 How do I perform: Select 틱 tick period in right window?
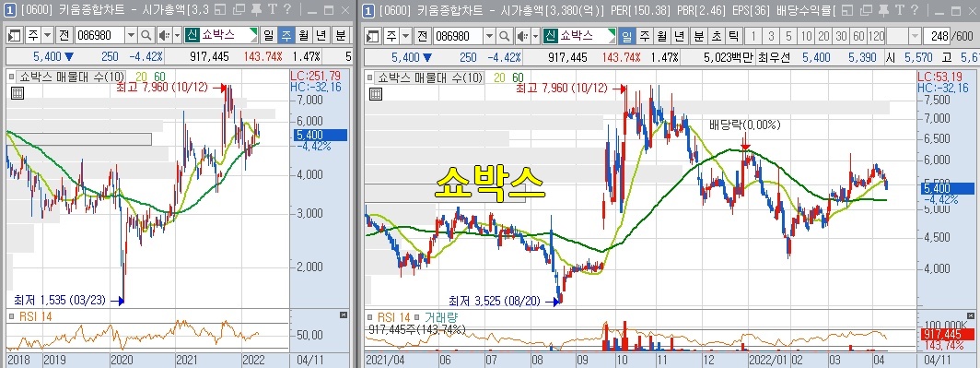734,36
